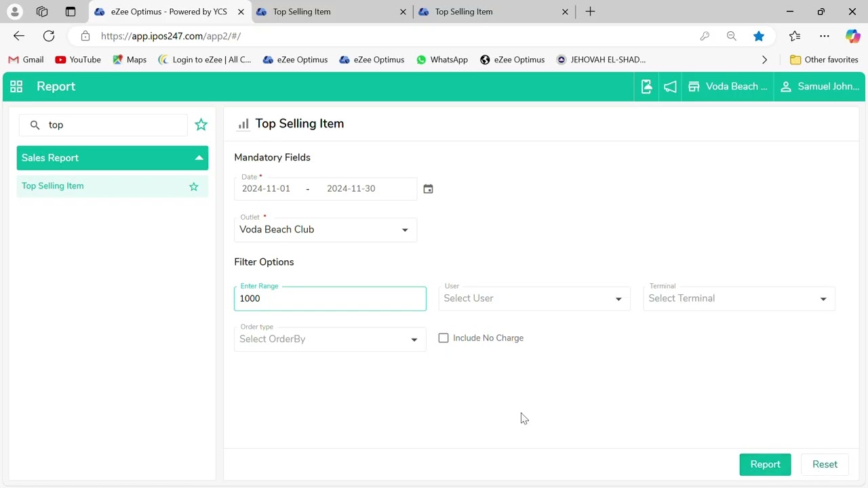Open browser profile icon
Image resolution: width=868 pixels, height=488 pixels.
tap(14, 12)
